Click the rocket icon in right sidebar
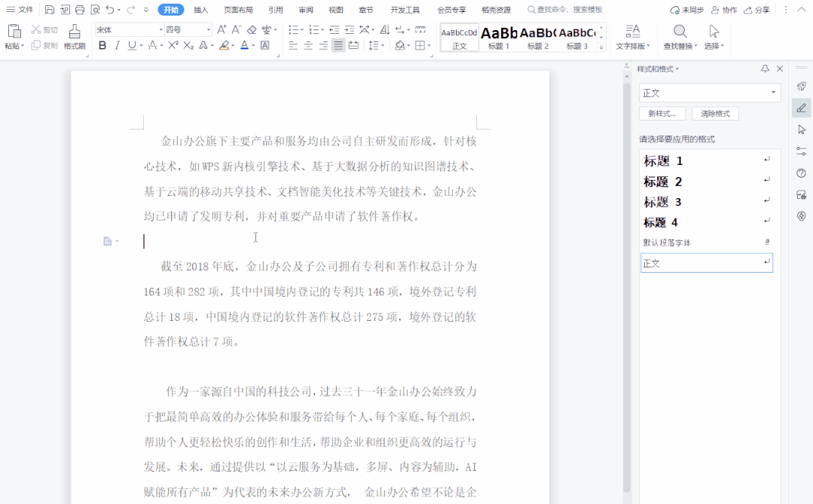This screenshot has width=813, height=504. tap(801, 87)
